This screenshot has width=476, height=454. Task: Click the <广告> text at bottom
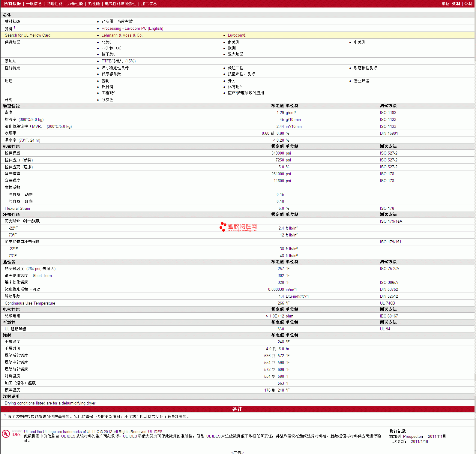238,452
